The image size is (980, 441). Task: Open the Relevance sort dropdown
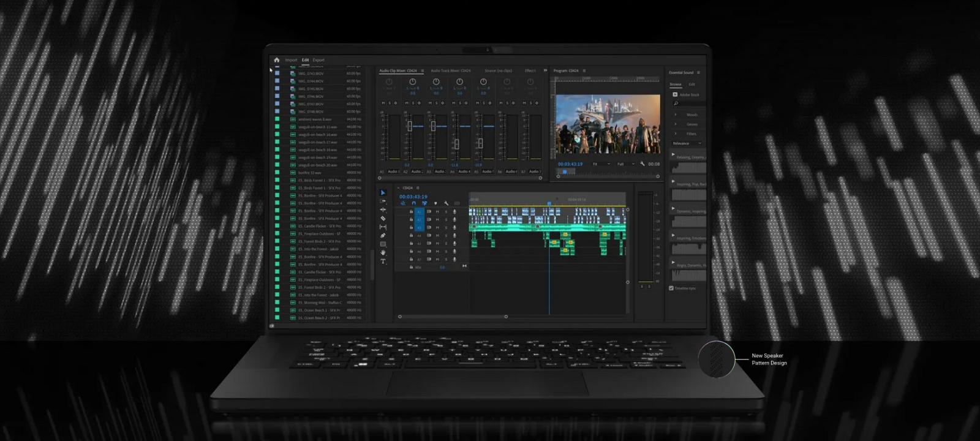[686, 143]
